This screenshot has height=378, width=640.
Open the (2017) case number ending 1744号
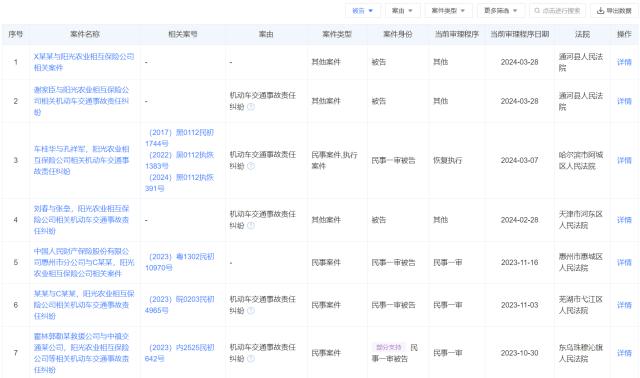(x=179, y=138)
